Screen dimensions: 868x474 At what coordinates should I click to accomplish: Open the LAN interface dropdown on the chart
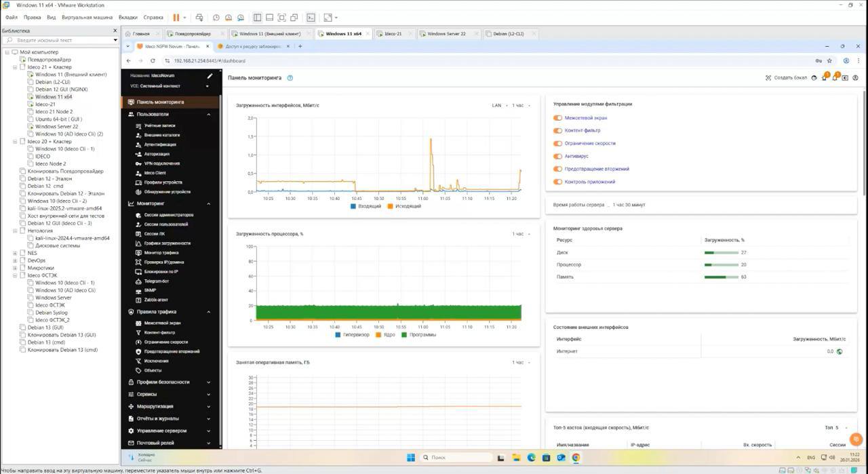pos(500,105)
